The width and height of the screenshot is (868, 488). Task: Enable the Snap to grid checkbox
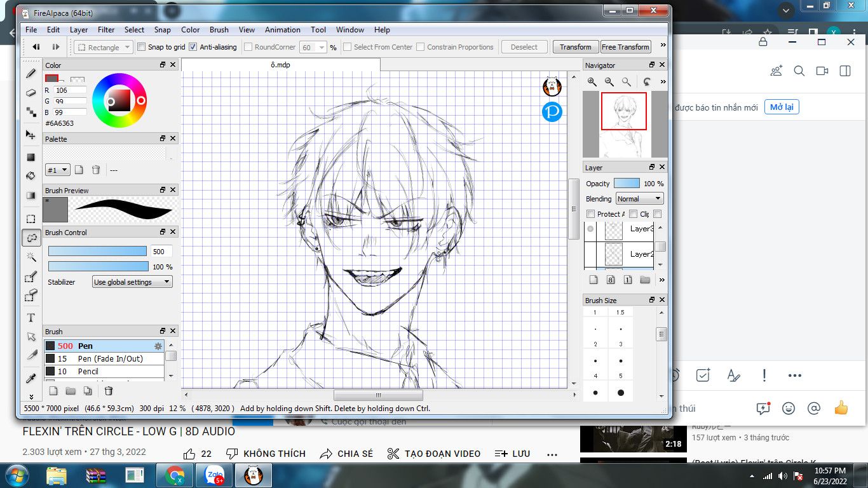point(142,47)
